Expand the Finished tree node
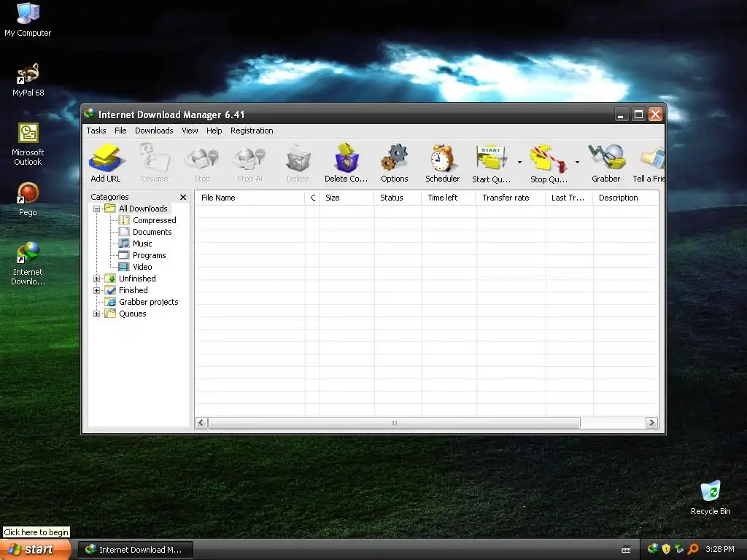Viewport: 747px width, 560px height. tap(97, 290)
